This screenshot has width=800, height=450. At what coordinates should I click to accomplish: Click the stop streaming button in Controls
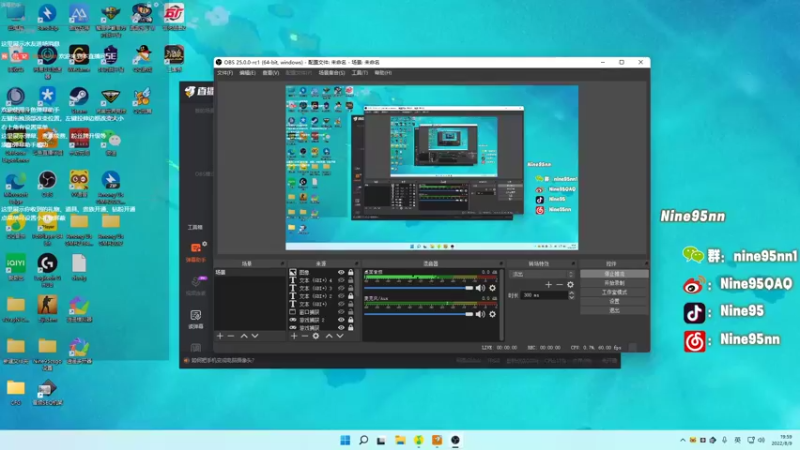(614, 274)
